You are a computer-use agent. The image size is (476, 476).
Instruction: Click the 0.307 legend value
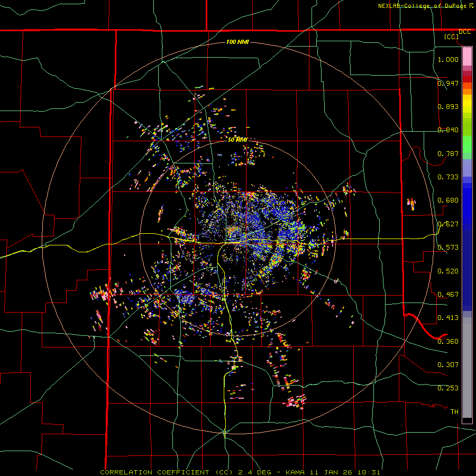(448, 364)
